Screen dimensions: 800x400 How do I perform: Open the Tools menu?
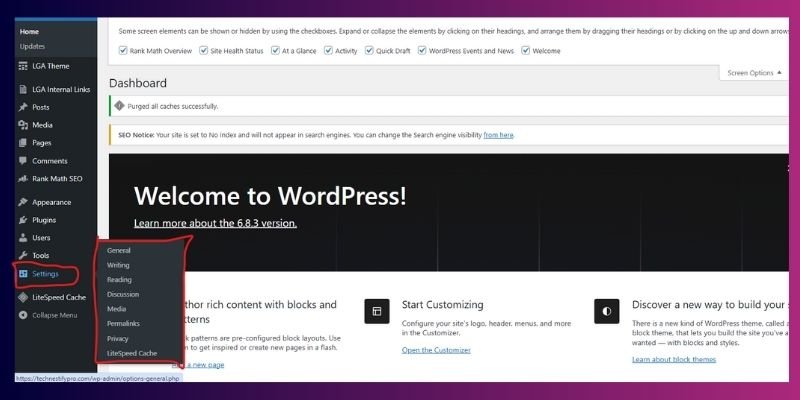pyautogui.click(x=41, y=255)
